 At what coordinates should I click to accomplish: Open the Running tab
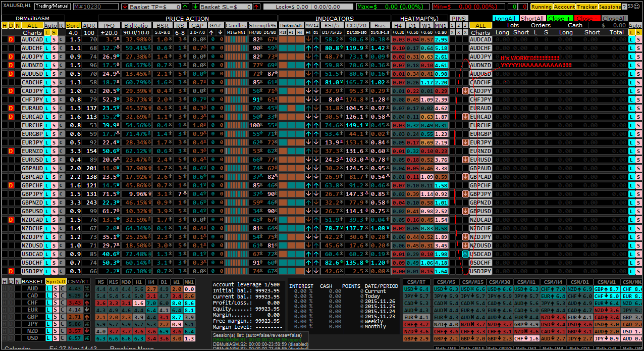click(542, 7)
